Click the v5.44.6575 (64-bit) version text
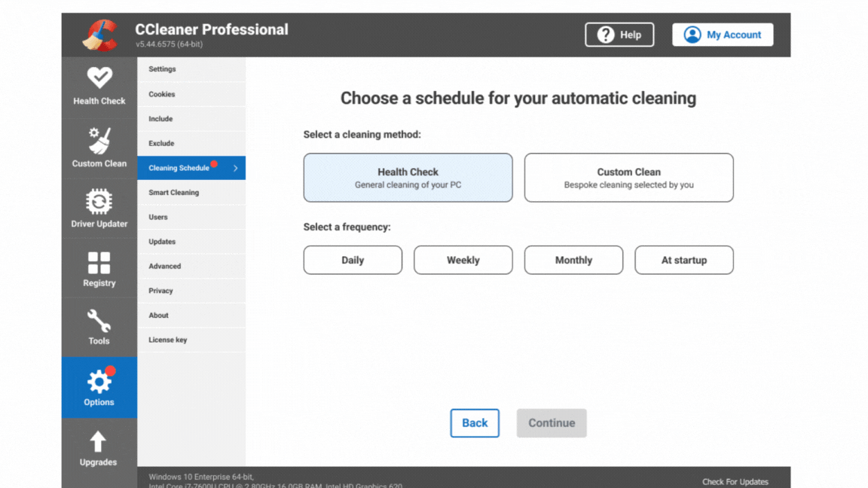Viewport: 868px width, 488px height. coord(170,44)
